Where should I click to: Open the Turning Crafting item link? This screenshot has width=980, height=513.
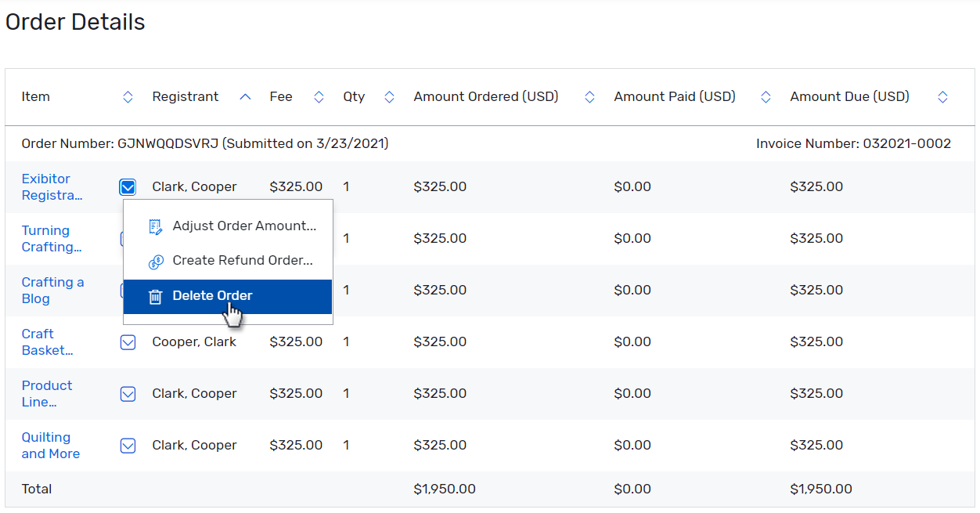pos(52,239)
